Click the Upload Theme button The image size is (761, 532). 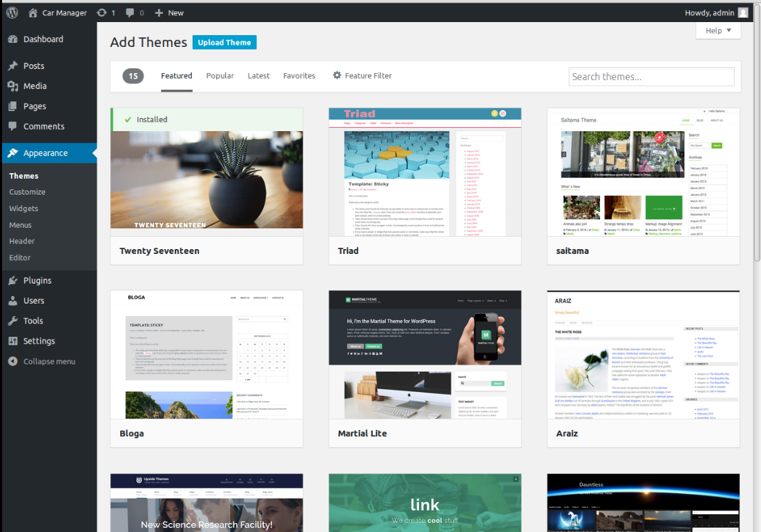(x=224, y=43)
